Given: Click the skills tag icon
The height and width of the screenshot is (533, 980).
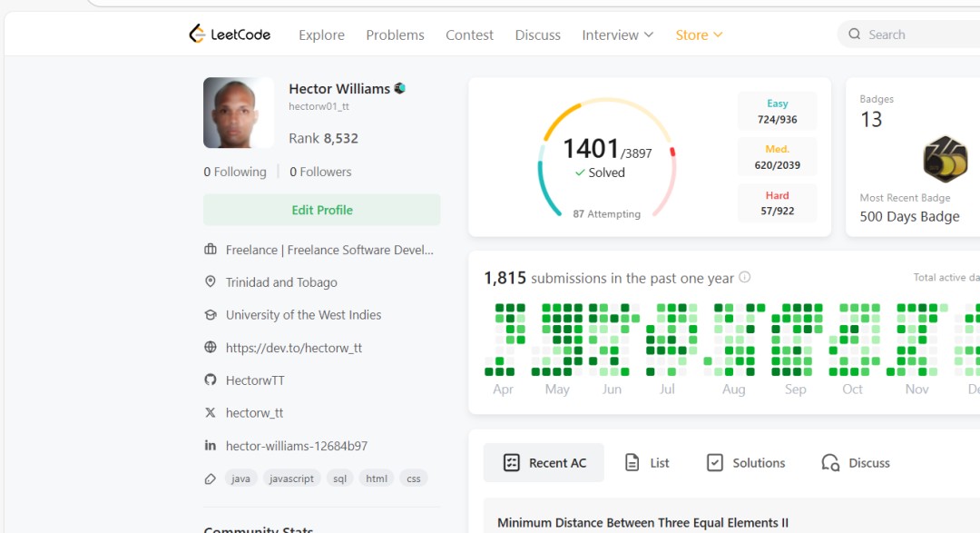Looking at the screenshot, I should [x=211, y=479].
